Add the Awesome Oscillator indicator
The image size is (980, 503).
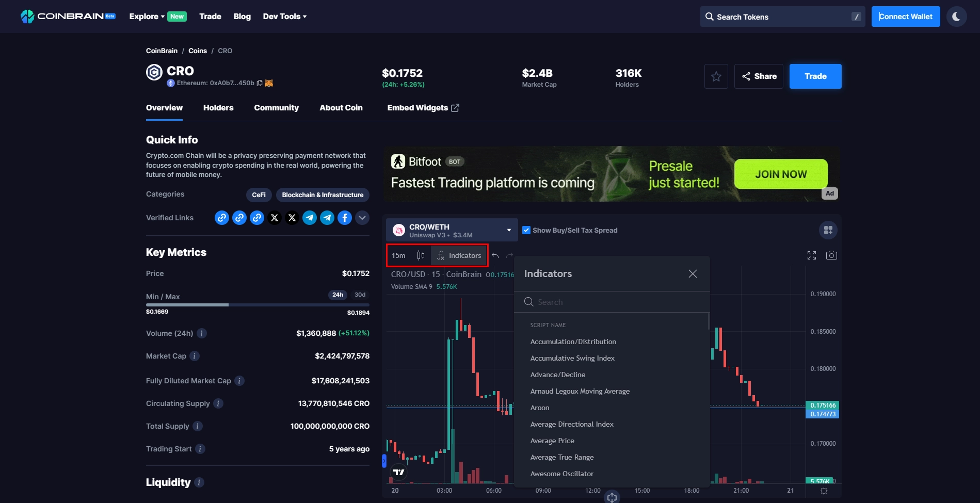[562, 474]
